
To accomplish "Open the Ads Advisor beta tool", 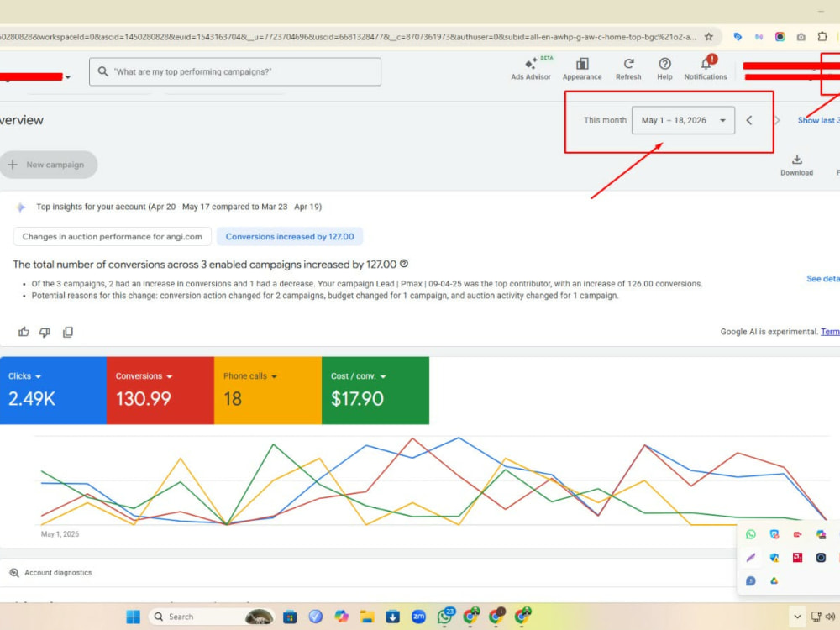I will (x=531, y=69).
